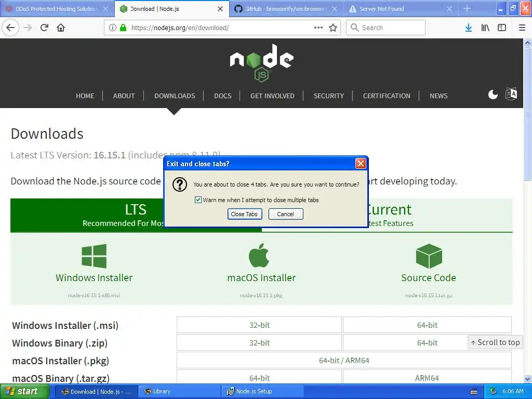Click the Source Code cube icon
This screenshot has width=532, height=399.
[429, 256]
